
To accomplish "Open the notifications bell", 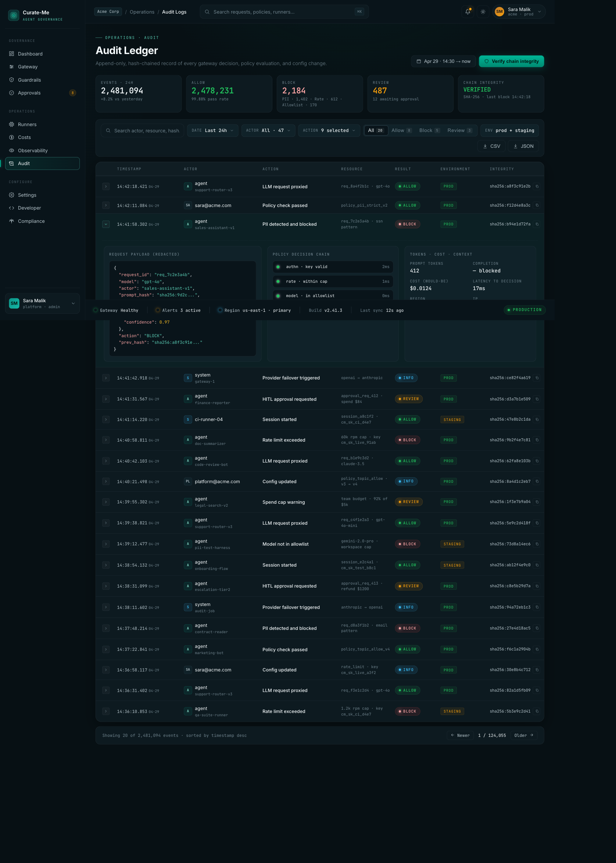I will tap(468, 12).
